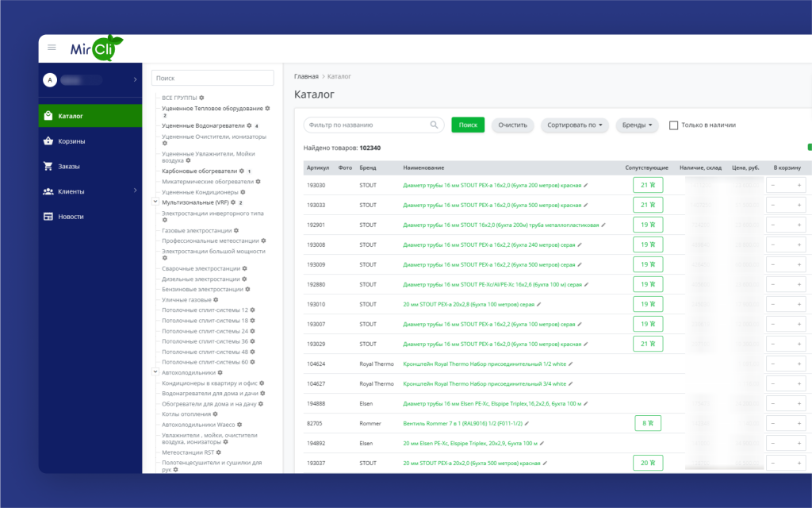Click the MirCli logo
Screen dimensions: 812x508
(x=96, y=48)
